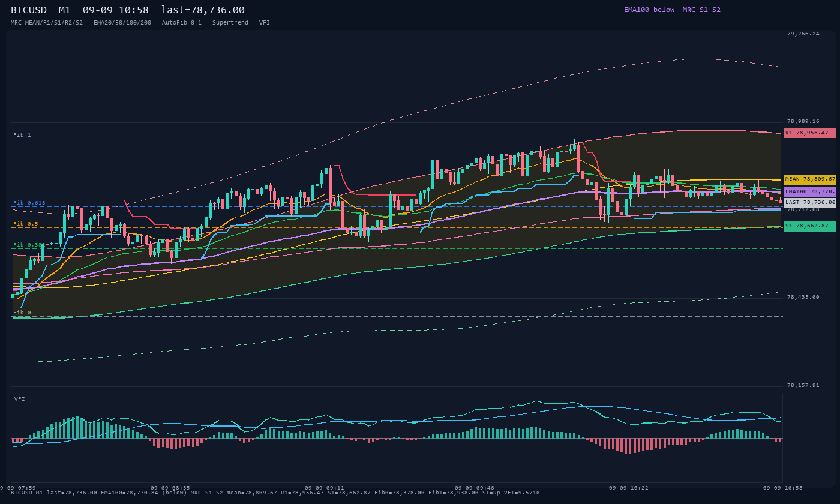Click the 'AutoFib 0-1' legend entry
This screenshot has width=840, height=504.
pos(182,22)
